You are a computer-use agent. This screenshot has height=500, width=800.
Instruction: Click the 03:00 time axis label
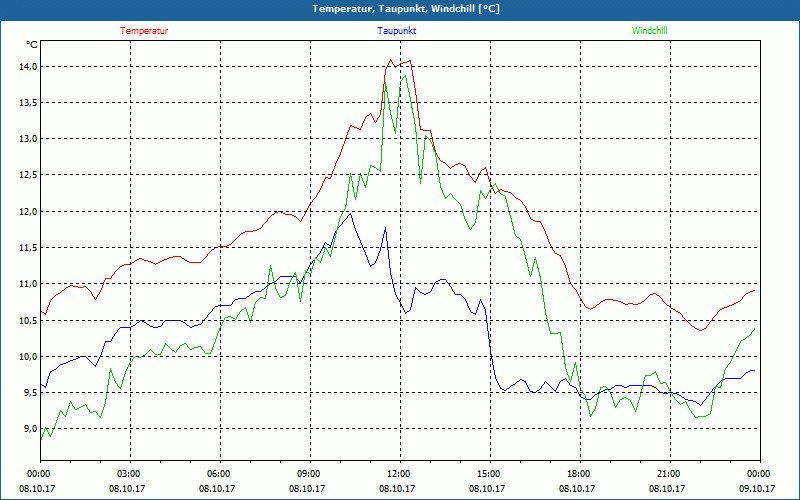pyautogui.click(x=129, y=474)
